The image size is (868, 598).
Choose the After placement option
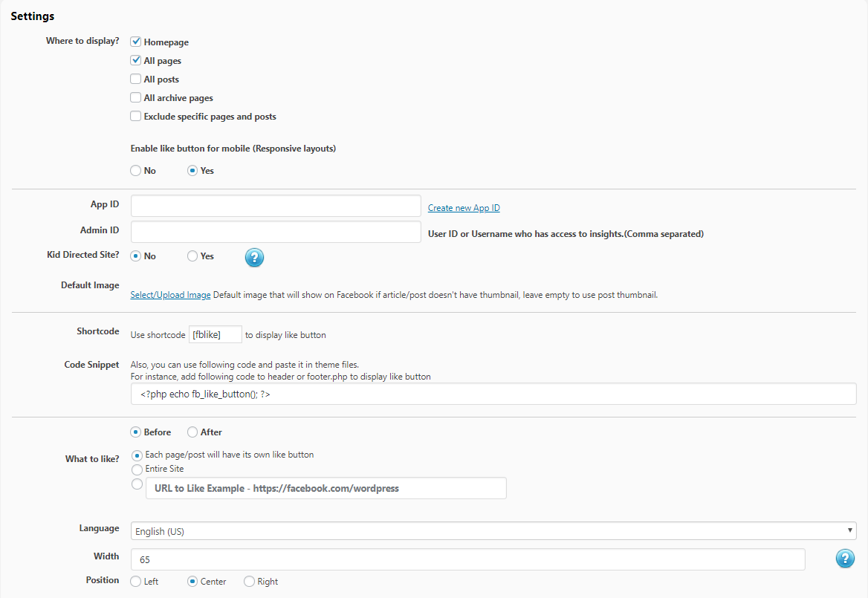coord(192,432)
